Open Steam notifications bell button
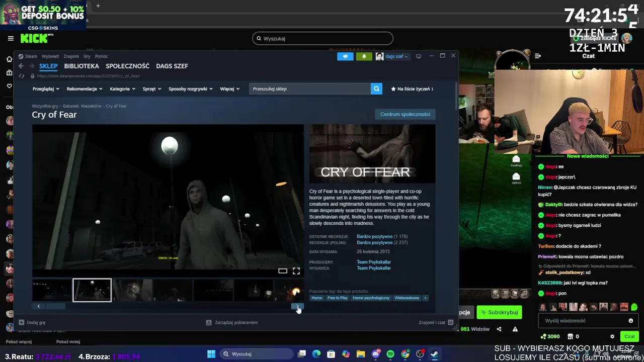This screenshot has height=362, width=644. [x=364, y=56]
